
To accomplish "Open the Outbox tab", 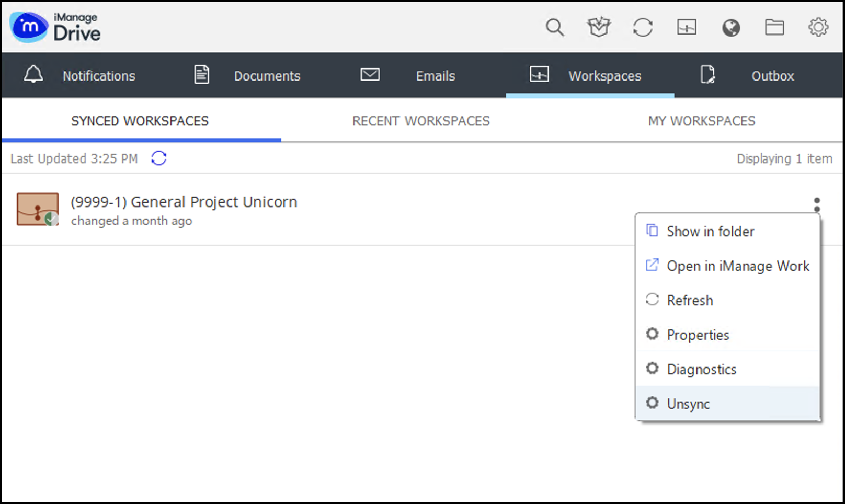I will (747, 76).
